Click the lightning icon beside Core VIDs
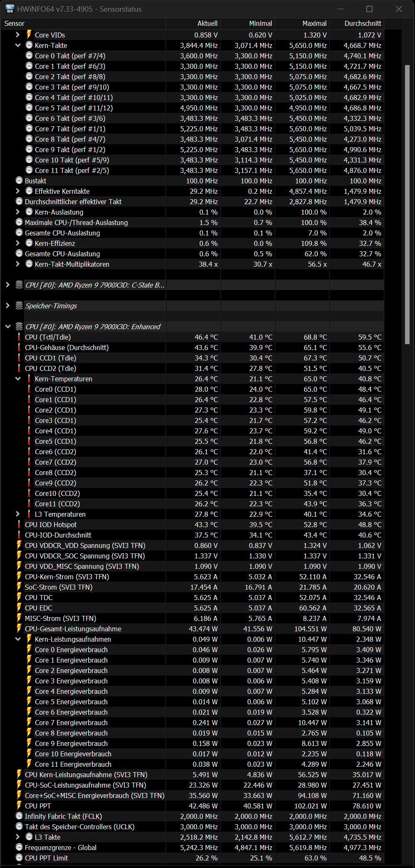 pos(29,35)
